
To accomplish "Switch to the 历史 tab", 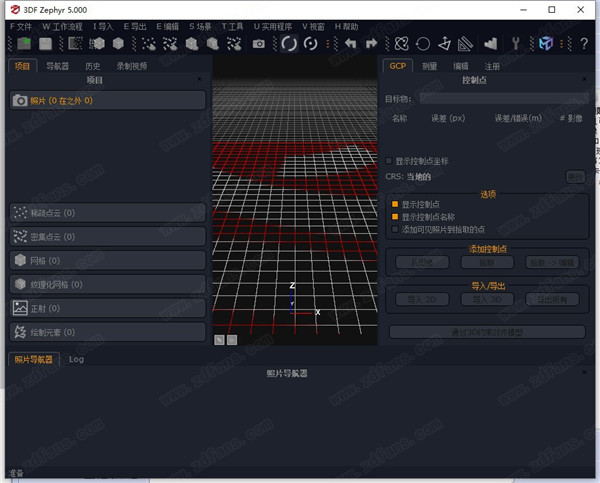I will click(93, 66).
